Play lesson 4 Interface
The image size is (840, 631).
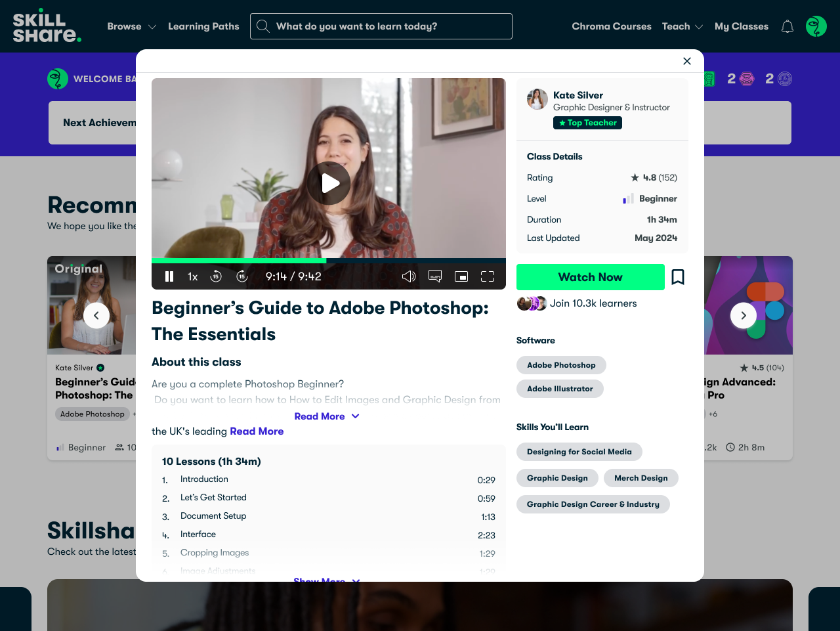(x=329, y=535)
